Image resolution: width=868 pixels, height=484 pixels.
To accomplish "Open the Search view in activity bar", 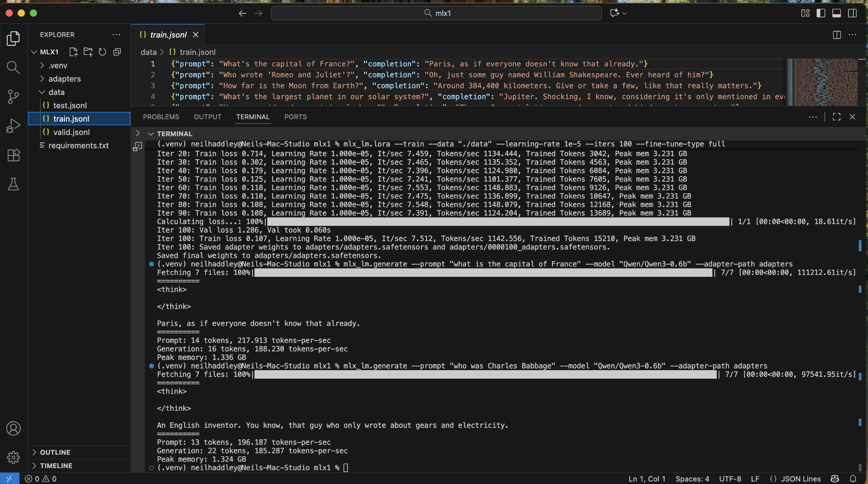I will (13, 68).
